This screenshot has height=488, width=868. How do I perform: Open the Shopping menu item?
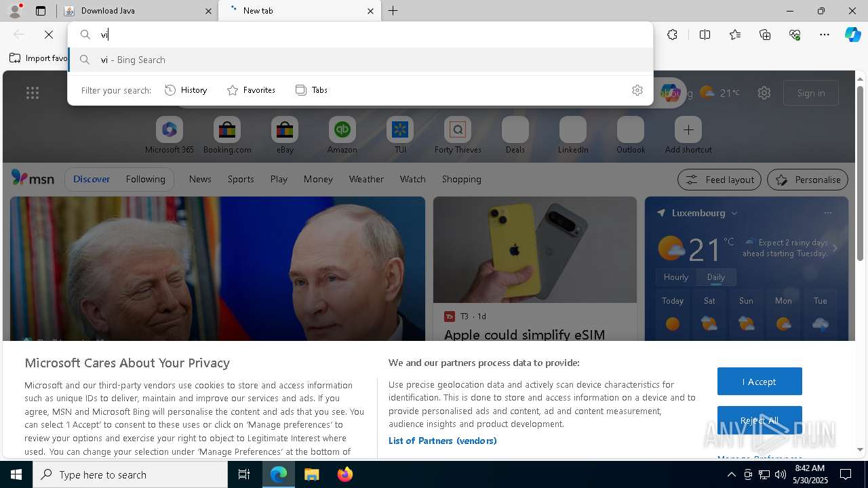(462, 179)
